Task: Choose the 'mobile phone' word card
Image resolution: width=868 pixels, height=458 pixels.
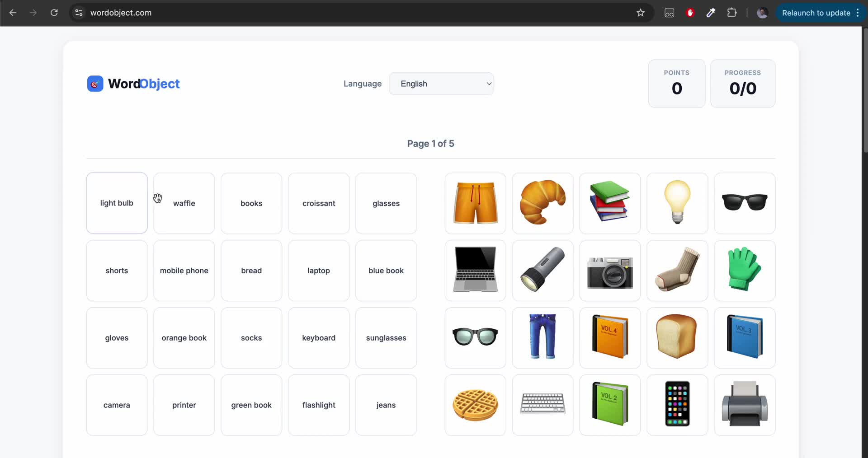Action: click(184, 271)
